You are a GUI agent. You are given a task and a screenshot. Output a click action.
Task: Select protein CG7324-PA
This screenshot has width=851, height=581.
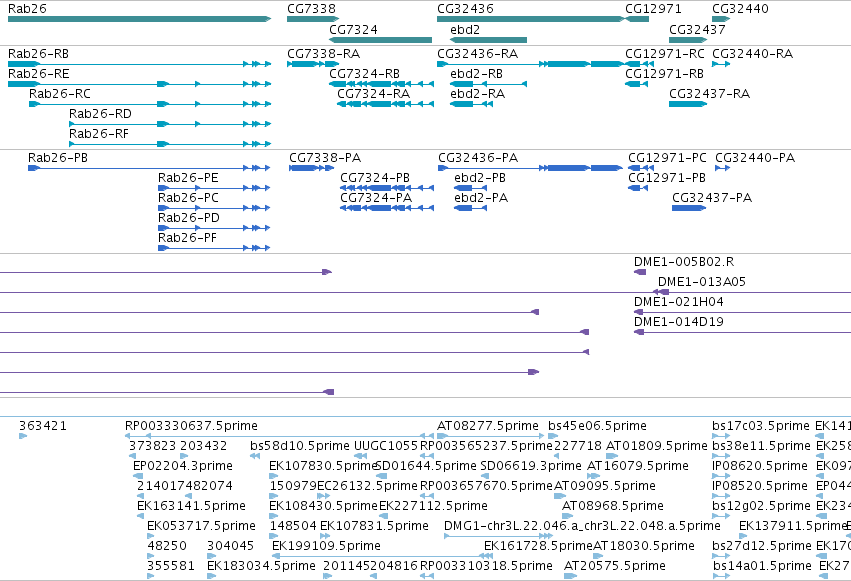point(387,208)
